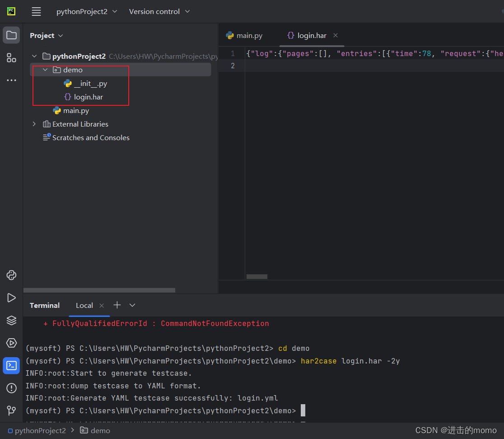504x439 pixels.
Task: Open the Version control dropdown
Action: tap(159, 11)
